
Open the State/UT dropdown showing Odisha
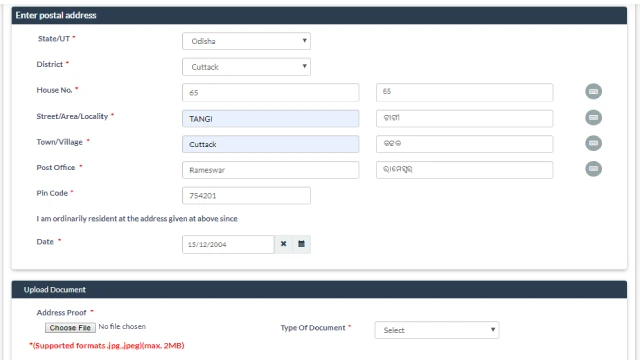pyautogui.click(x=246, y=41)
